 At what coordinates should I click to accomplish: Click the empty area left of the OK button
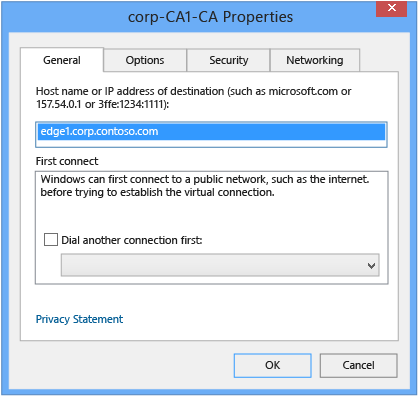pos(127,365)
